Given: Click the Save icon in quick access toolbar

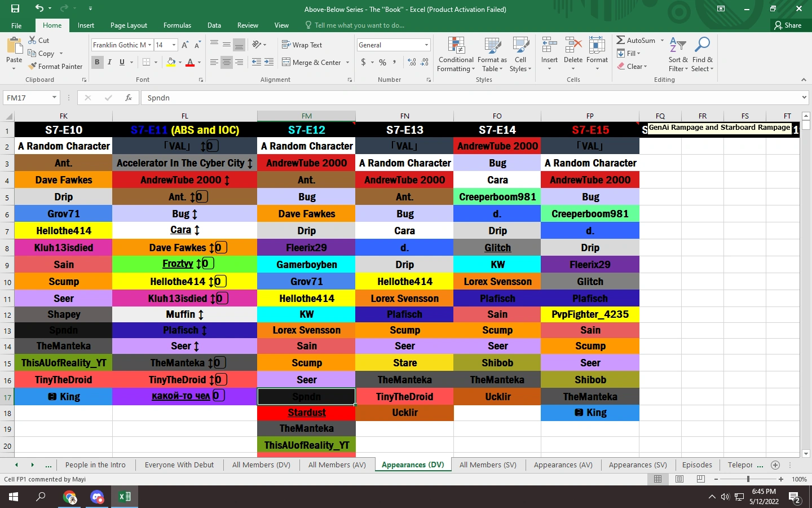Looking at the screenshot, I should click(x=15, y=8).
